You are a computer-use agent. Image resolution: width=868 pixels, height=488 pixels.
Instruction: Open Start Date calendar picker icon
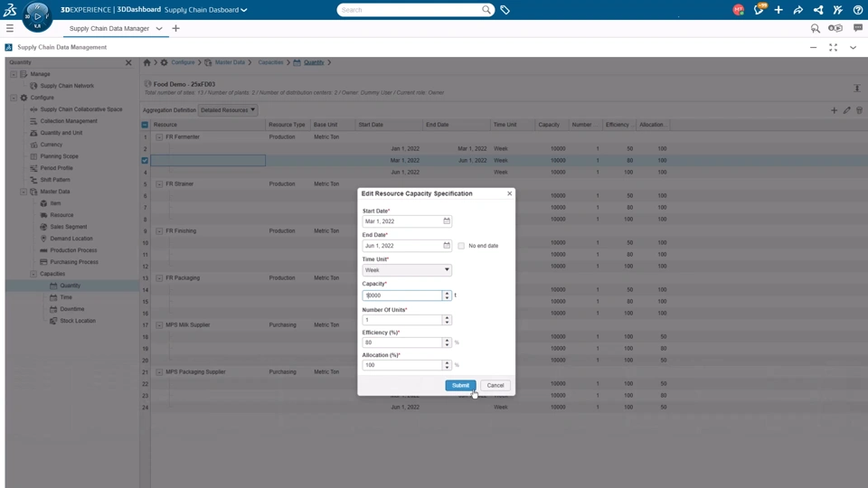tap(447, 221)
